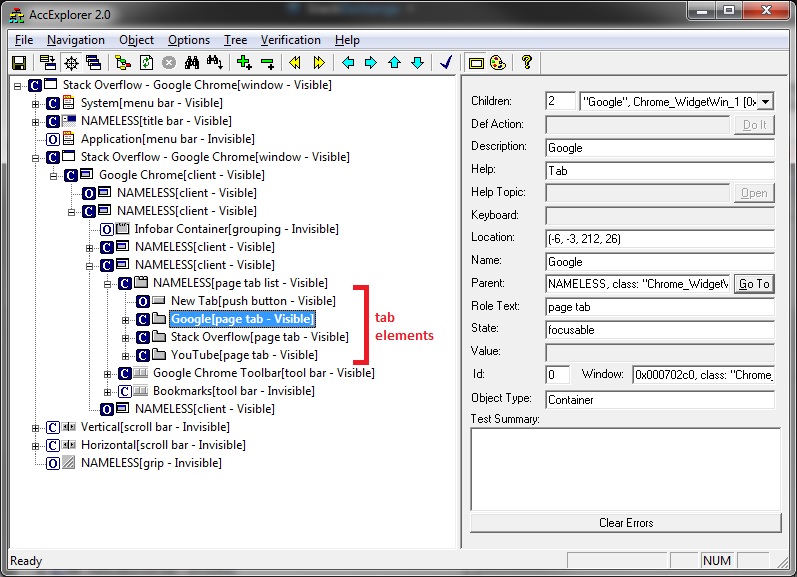This screenshot has width=797, height=577.
Task: Click the list-with-window toolbar icon beside Save
Action: pyautogui.click(x=48, y=63)
